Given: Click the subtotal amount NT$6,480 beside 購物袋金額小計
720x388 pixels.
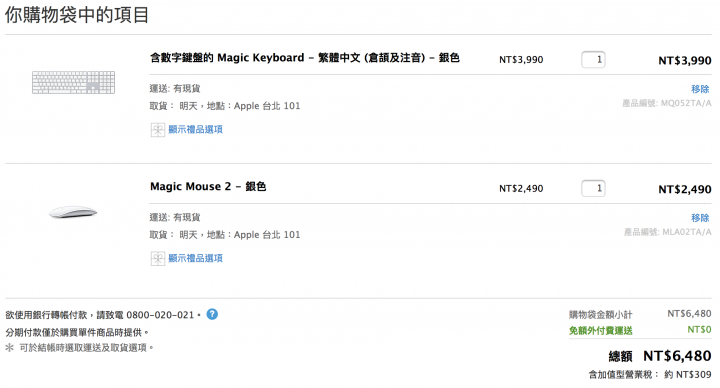Looking at the screenshot, I should pos(689,314).
